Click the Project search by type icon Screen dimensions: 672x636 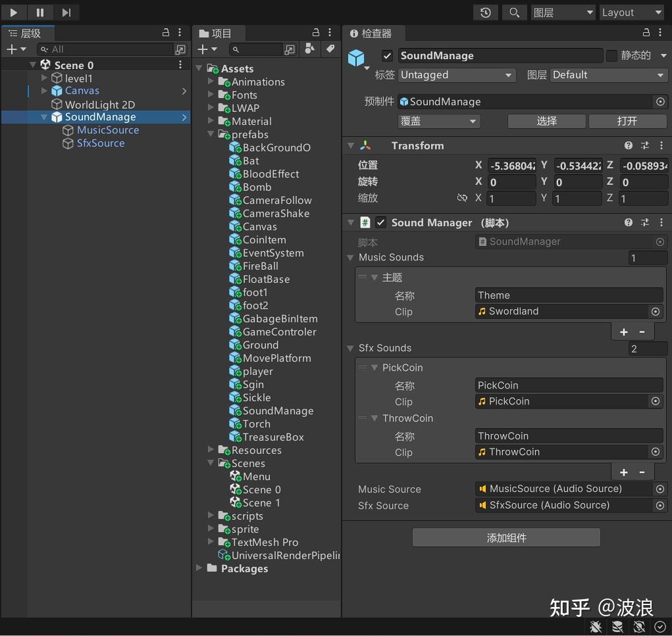click(x=310, y=49)
